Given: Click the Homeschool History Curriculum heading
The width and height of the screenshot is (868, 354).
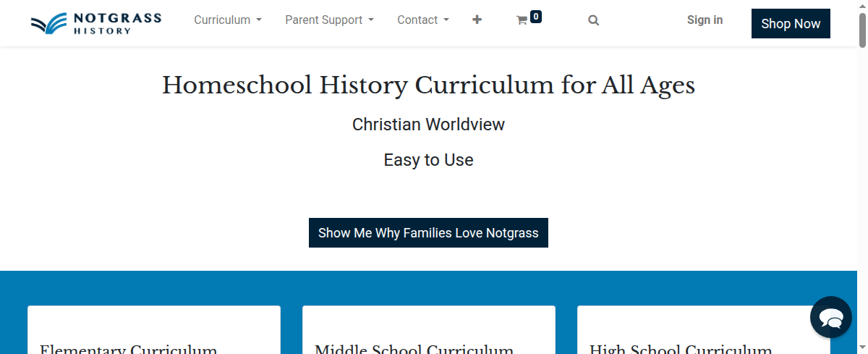Looking at the screenshot, I should pos(428,85).
